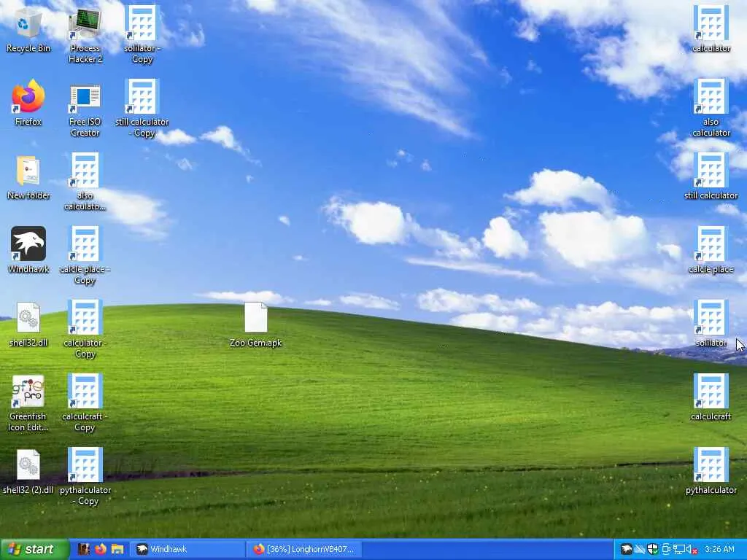Select the 'calcle place' shortcut without Copy suffix
This screenshot has width=747, height=560.
tap(711, 250)
